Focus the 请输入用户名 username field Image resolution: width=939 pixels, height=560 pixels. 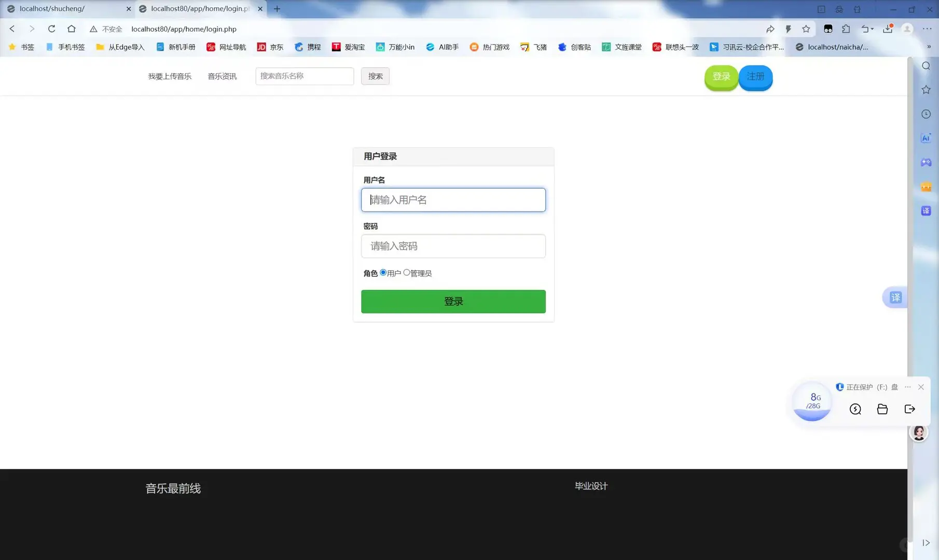coord(453,200)
